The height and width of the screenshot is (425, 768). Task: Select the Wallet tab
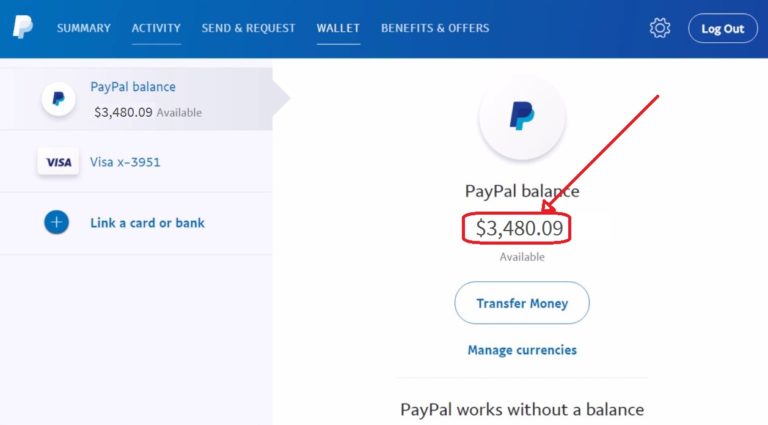tap(338, 28)
